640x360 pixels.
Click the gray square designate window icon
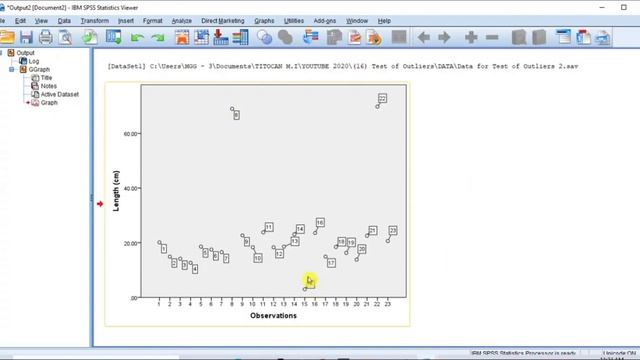pyautogui.click(x=399, y=37)
